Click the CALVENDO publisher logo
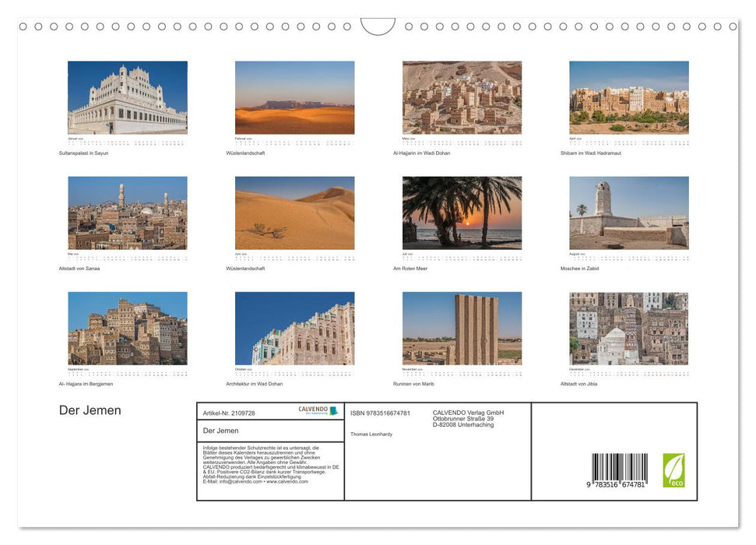Viewport: 756px width, 545px height. pos(318,410)
